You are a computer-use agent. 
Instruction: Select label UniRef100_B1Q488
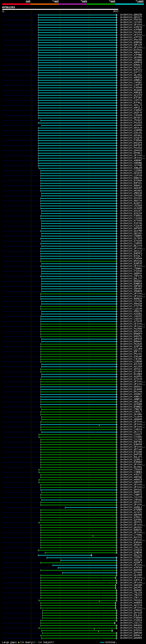pos(131,90)
